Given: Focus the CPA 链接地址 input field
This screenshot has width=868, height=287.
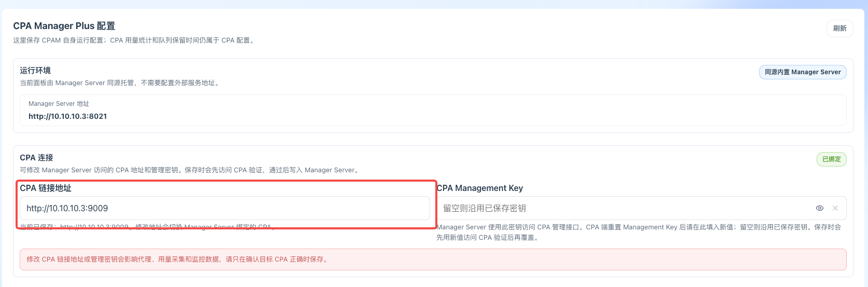Looking at the screenshot, I should (x=225, y=208).
